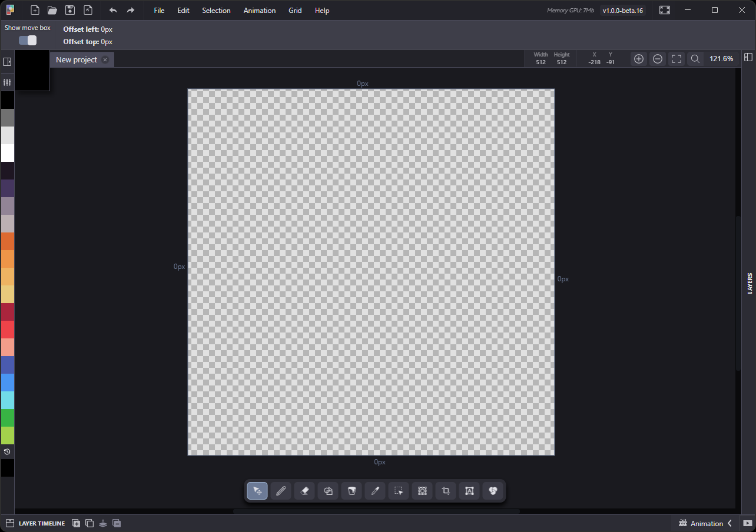Zoom out with the minus magnifier
The width and height of the screenshot is (756, 532).
click(658, 59)
